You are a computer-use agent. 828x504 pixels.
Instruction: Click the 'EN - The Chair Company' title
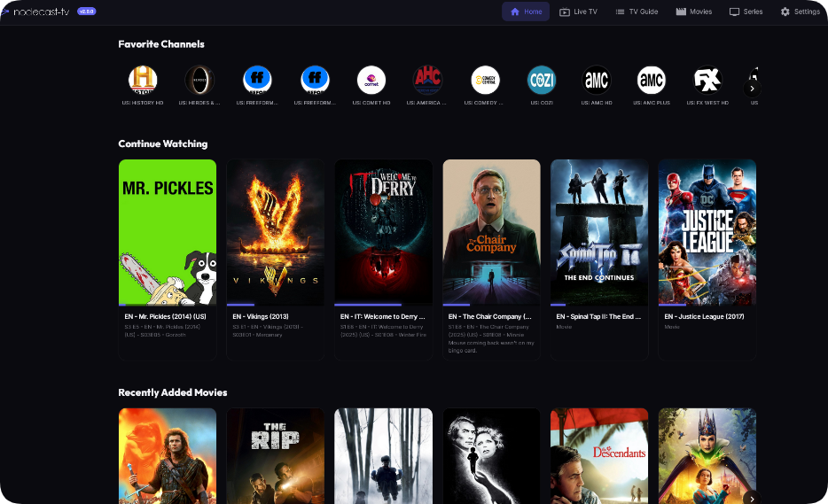(x=489, y=316)
